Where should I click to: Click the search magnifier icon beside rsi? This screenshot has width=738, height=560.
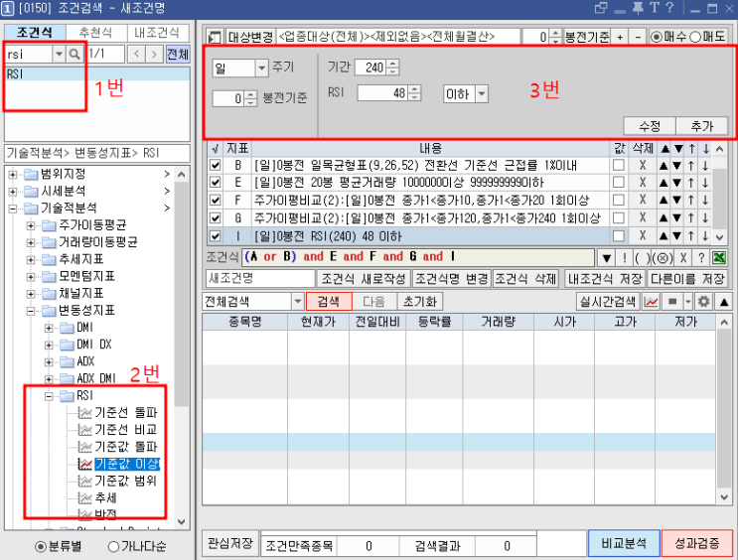[74, 55]
